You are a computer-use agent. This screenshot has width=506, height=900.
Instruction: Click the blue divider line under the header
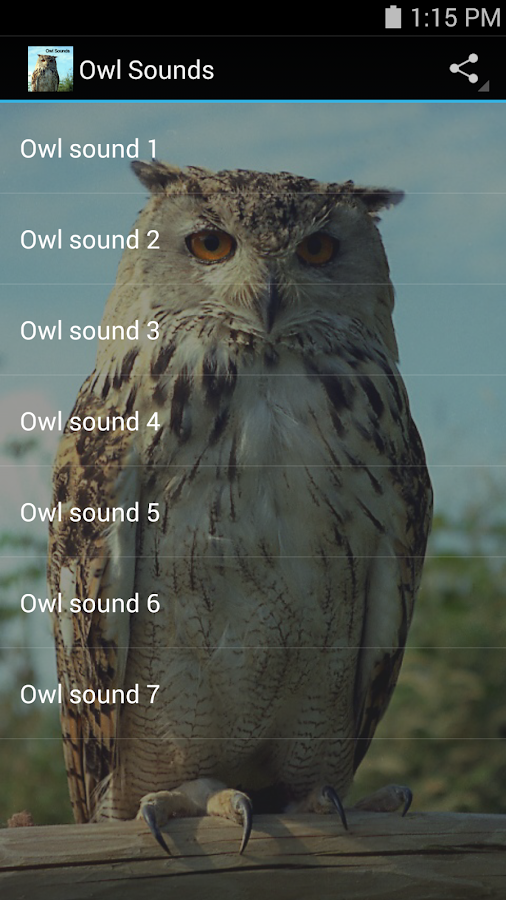point(253,101)
